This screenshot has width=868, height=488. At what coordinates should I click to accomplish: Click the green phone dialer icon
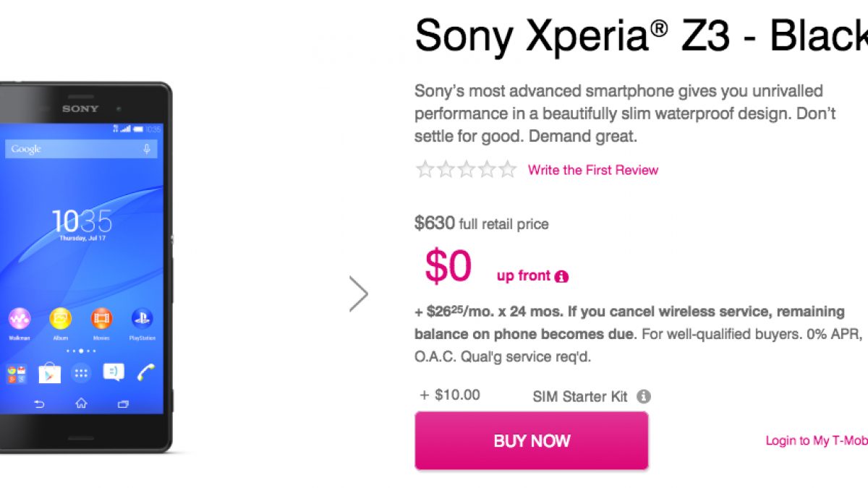click(146, 372)
